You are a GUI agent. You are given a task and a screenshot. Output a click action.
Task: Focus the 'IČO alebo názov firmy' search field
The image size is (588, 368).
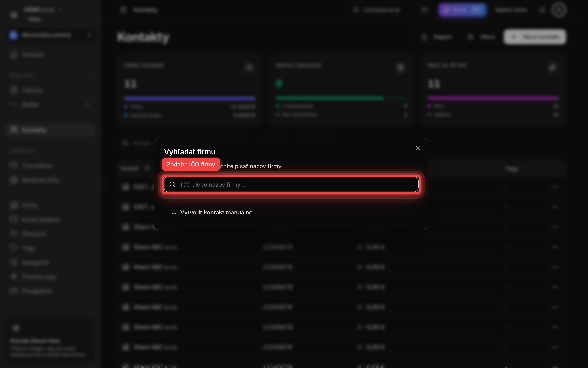(291, 184)
